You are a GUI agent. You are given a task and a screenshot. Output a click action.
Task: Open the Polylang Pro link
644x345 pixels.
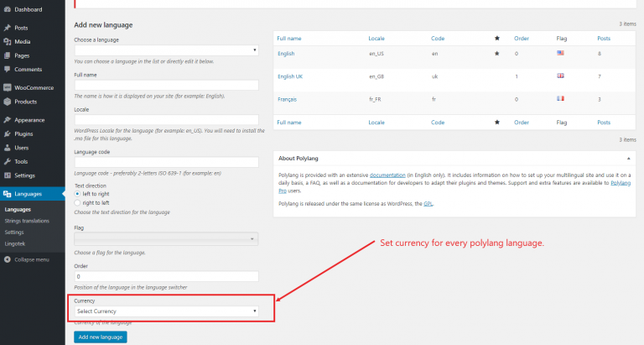coord(621,183)
